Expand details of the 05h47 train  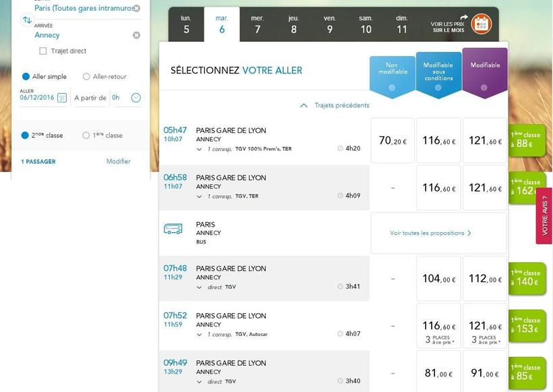(199, 149)
